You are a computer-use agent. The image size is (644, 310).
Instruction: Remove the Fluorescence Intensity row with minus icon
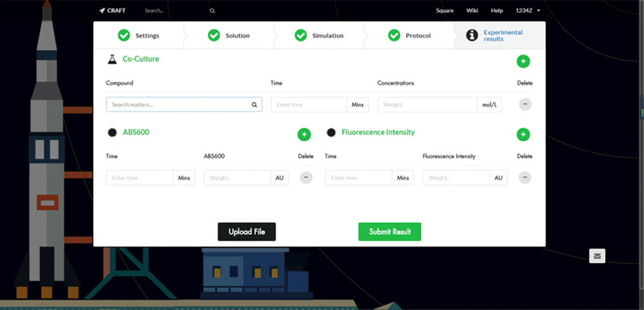point(525,178)
